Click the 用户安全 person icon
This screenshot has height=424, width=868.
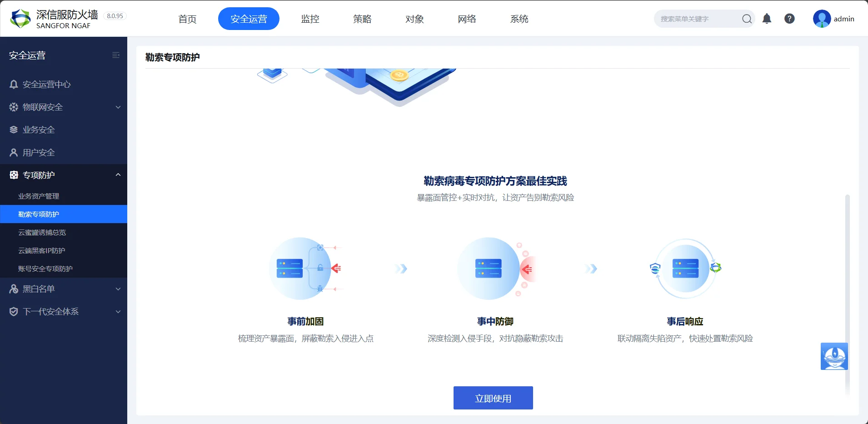tap(14, 152)
